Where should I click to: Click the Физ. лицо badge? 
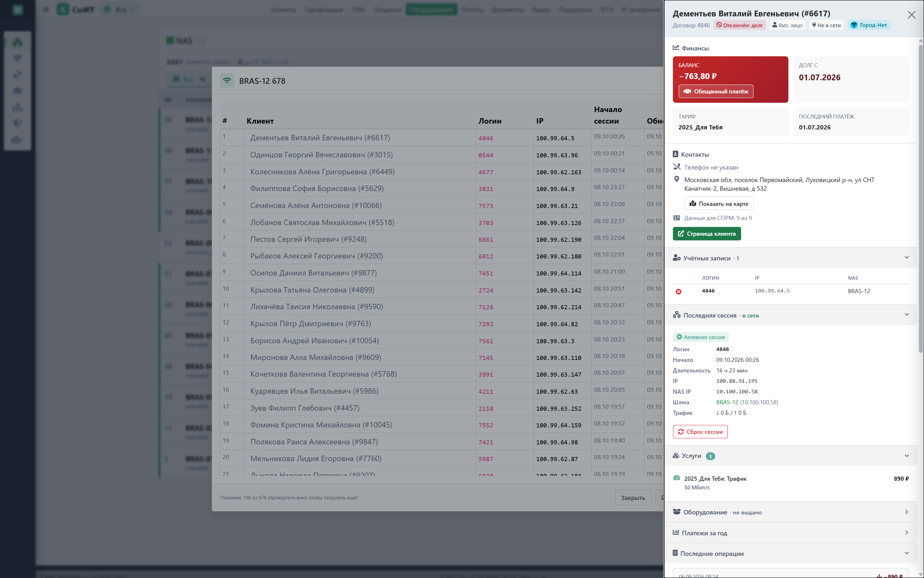point(787,25)
